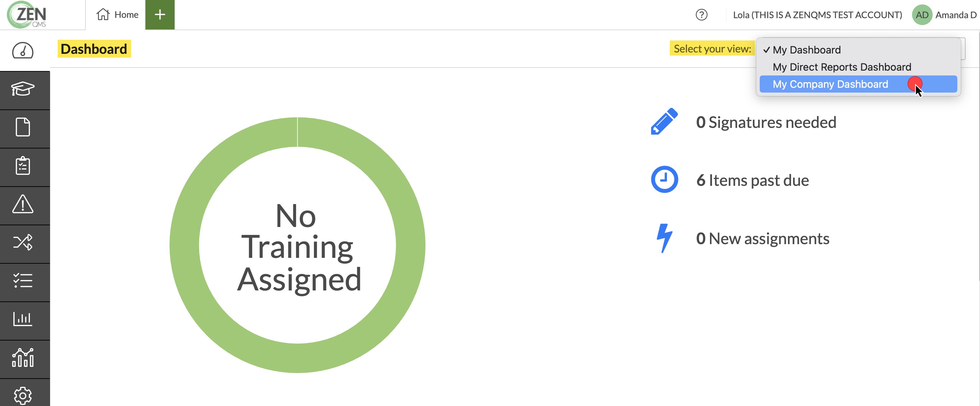Open the 6 Items past due link
This screenshot has height=406, width=980.
pos(752,180)
